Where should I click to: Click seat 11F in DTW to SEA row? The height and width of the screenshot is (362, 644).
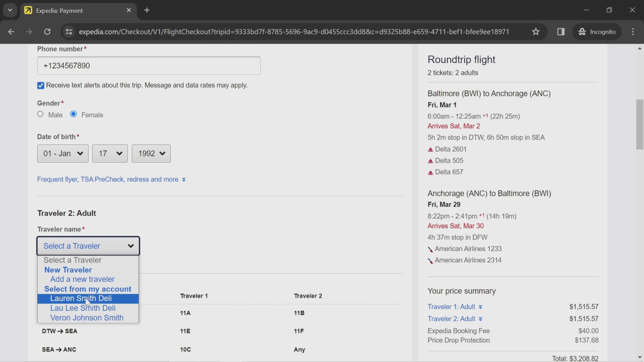point(299,331)
